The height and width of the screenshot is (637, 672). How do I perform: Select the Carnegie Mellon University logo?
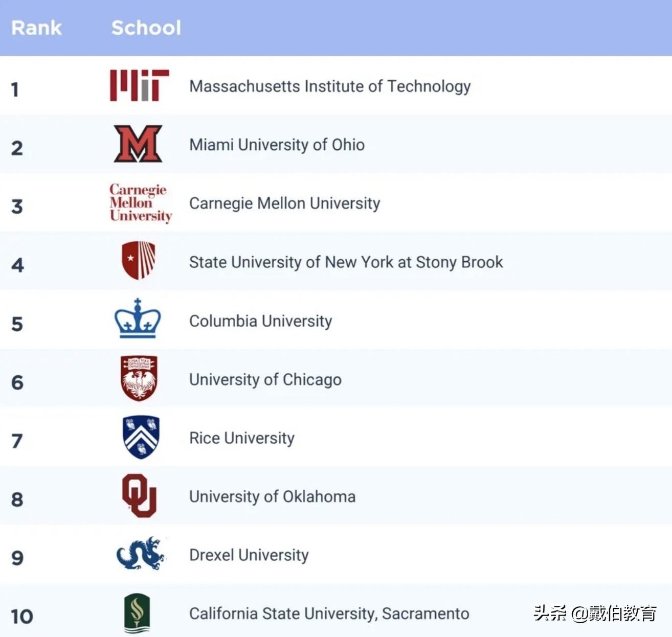tap(140, 203)
